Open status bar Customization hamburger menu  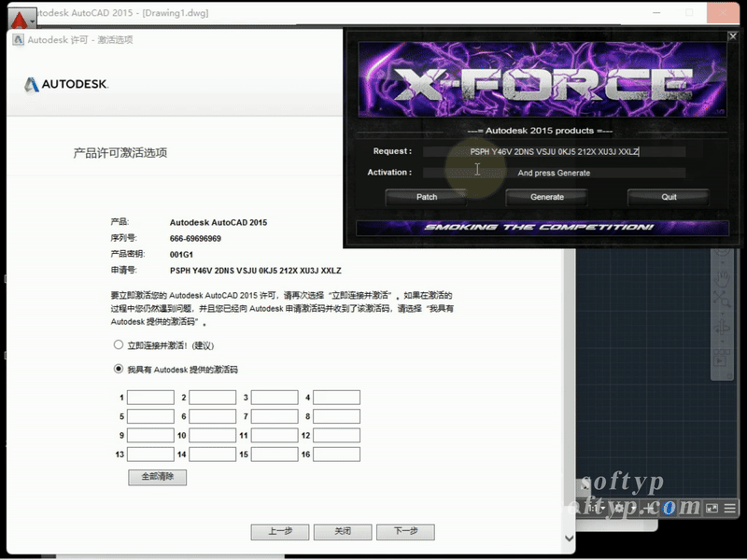coord(730,508)
